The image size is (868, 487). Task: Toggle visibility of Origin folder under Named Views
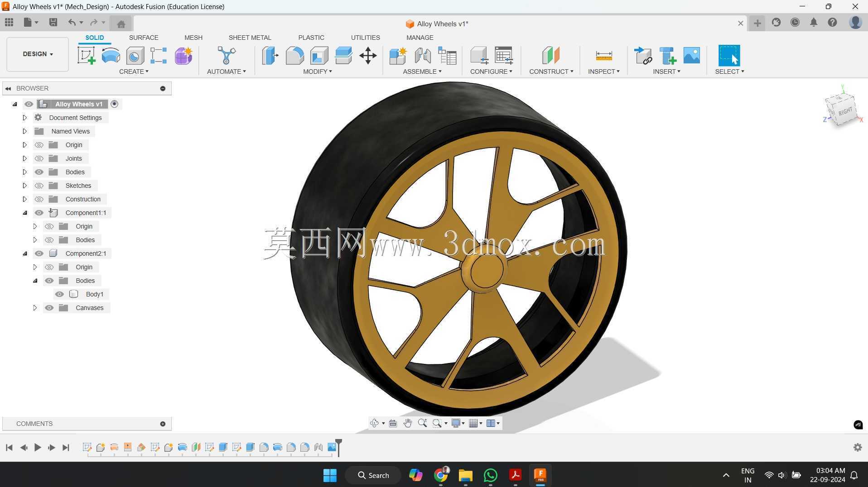tap(39, 145)
